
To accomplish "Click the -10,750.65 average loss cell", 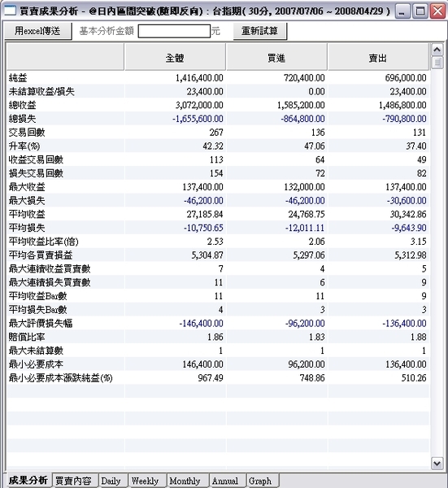I will 203,228.
